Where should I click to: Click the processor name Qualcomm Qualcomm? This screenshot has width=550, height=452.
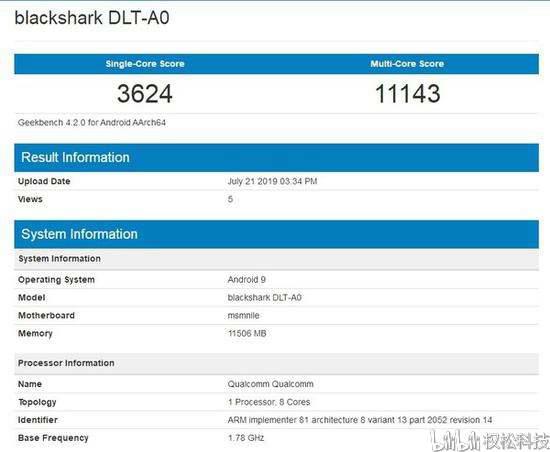point(270,384)
